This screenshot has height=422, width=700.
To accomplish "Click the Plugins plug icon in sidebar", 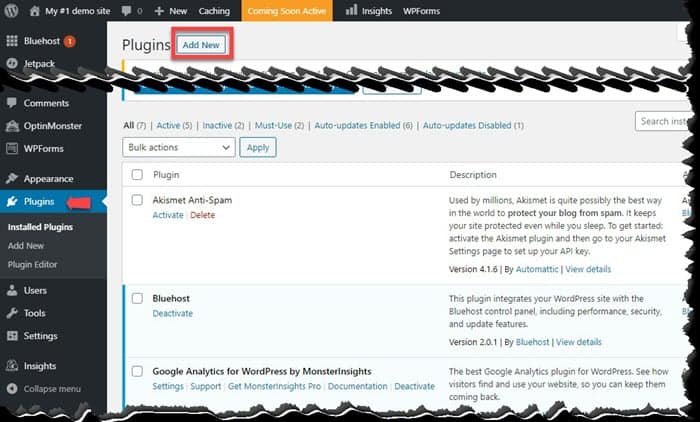I will 12,201.
